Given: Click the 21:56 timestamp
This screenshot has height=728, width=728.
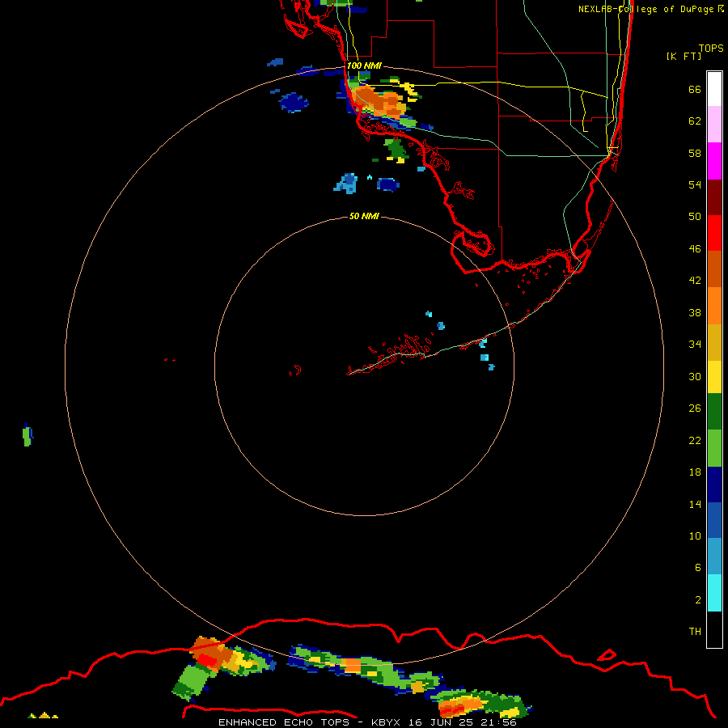Looking at the screenshot, I should [499, 722].
